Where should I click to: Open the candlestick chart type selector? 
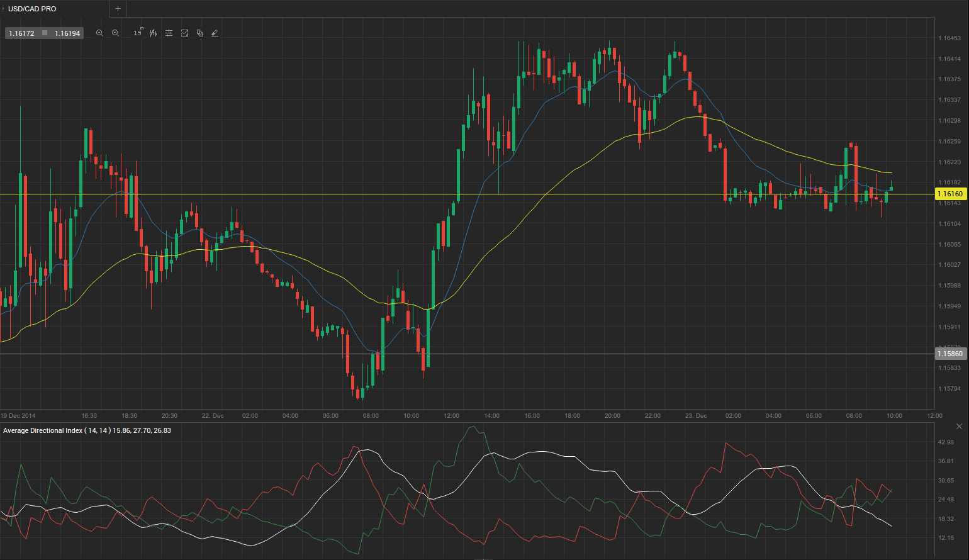pyautogui.click(x=154, y=33)
